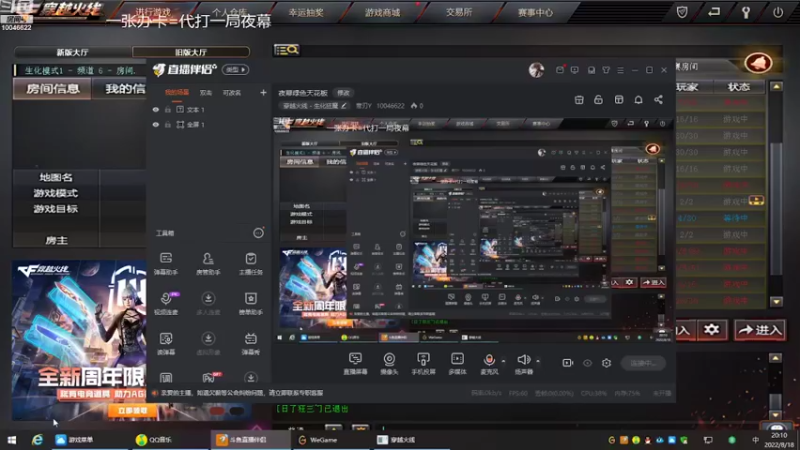Open the 弹幕秀 TV icon

point(251,343)
